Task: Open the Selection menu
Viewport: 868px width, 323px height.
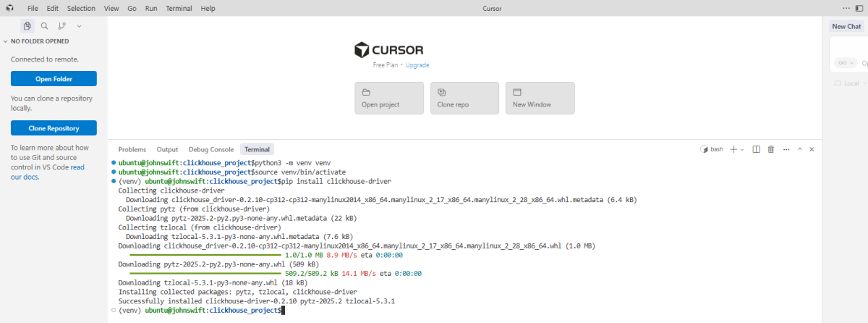Action: [x=81, y=8]
